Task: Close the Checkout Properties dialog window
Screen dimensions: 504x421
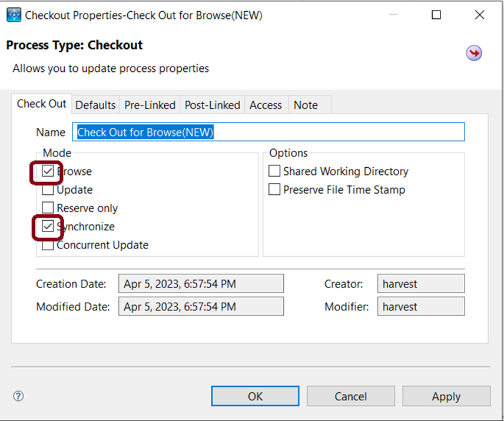Action: tap(479, 15)
